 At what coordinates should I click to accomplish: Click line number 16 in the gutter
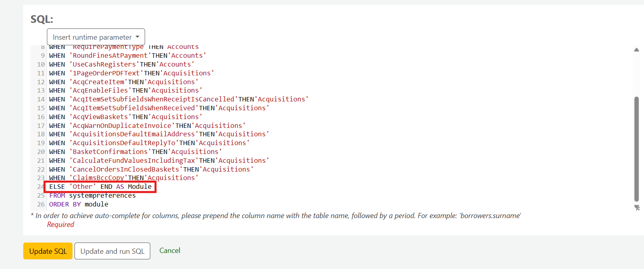pos(41,117)
